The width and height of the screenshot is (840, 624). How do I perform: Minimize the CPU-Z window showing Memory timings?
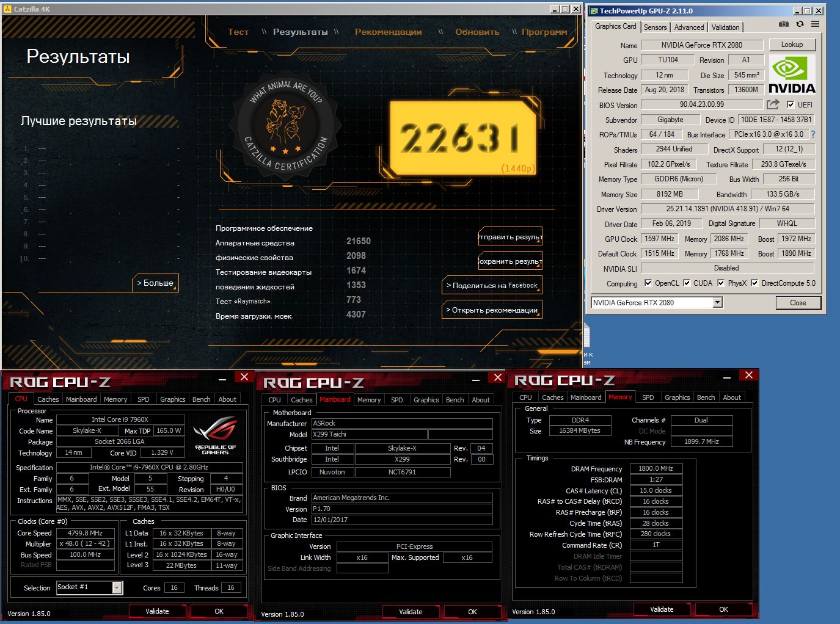[727, 377]
